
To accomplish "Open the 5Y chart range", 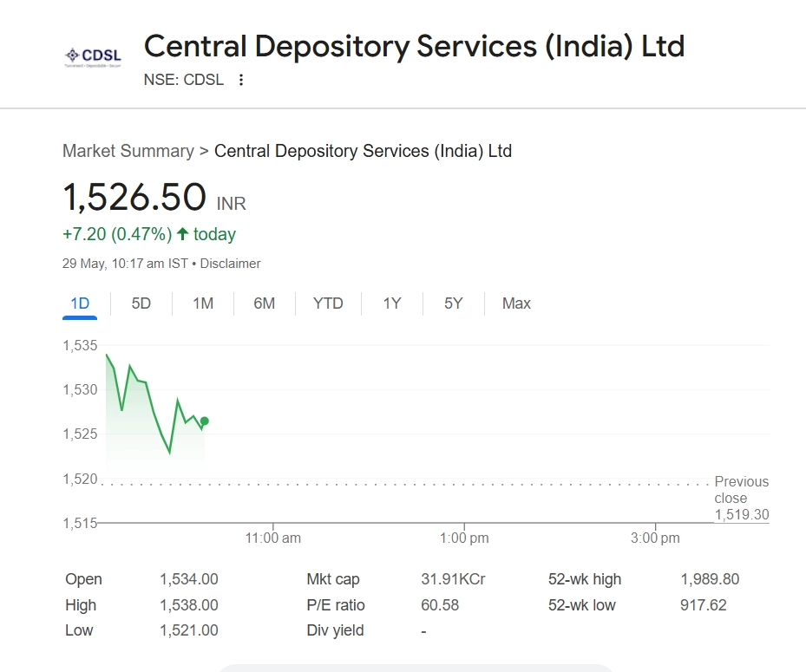I will tap(453, 303).
